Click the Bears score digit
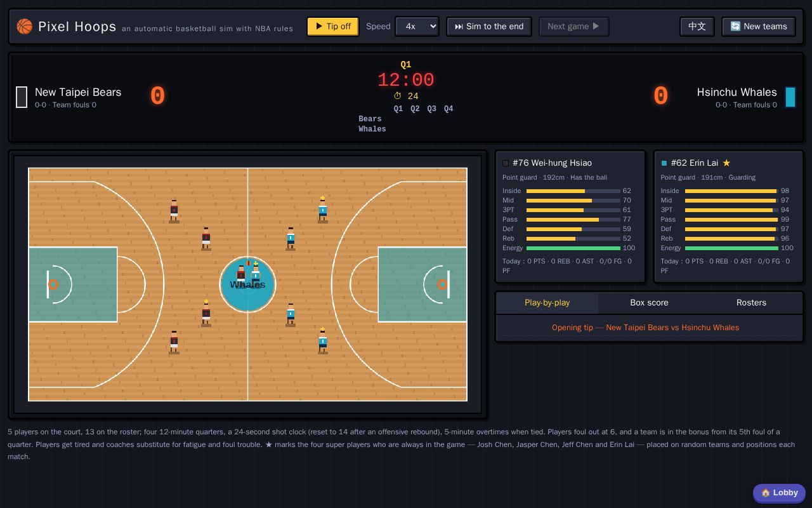812x508 pixels. tap(157, 96)
